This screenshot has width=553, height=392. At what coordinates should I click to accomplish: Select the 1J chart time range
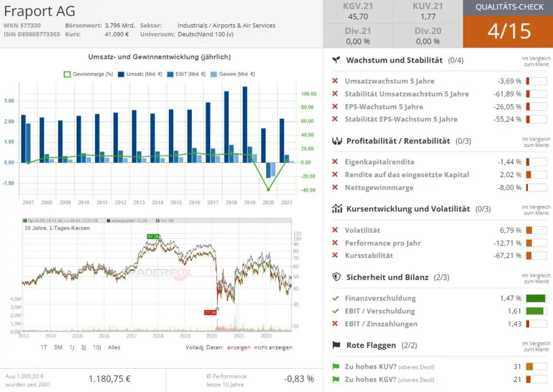tap(72, 347)
